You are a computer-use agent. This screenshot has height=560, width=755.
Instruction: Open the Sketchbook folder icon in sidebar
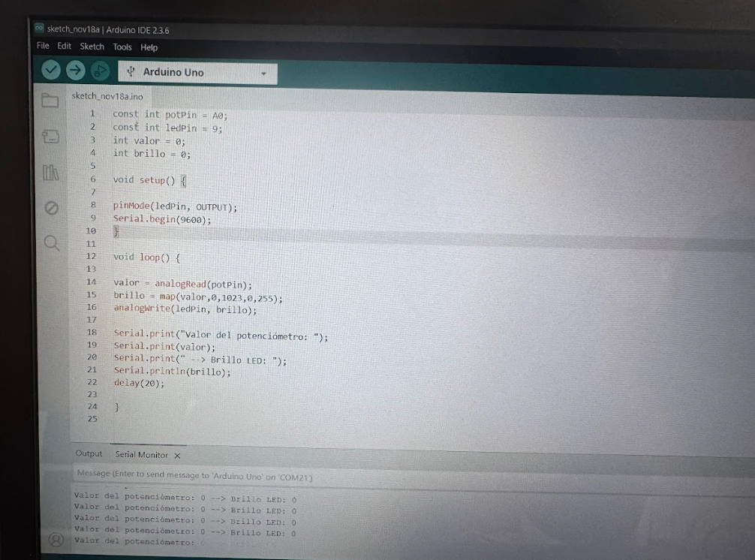pos(50,101)
